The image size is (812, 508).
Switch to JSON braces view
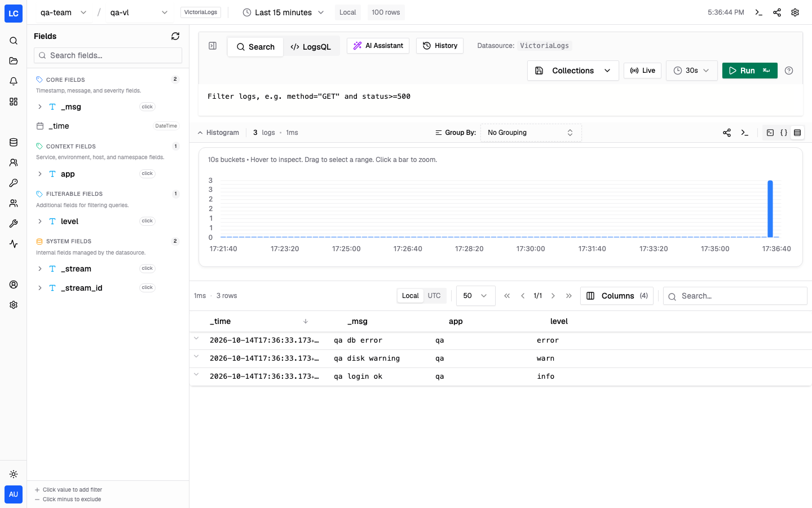784,133
